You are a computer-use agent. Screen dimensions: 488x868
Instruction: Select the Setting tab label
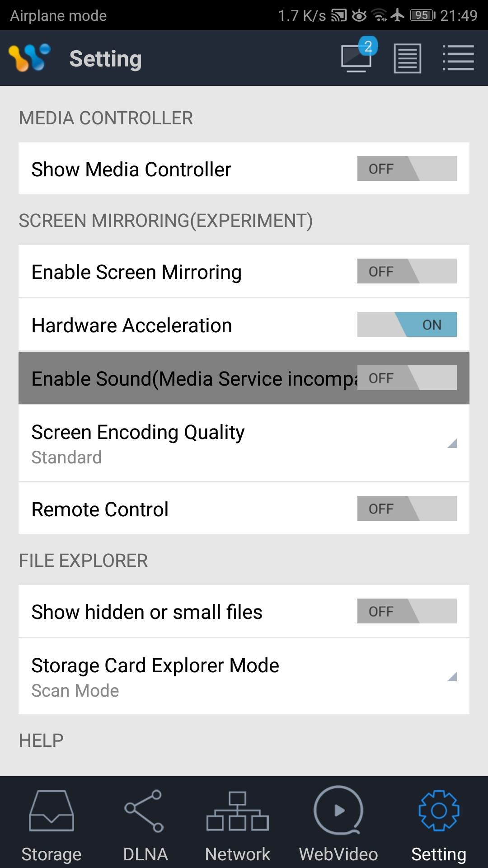coord(438,854)
